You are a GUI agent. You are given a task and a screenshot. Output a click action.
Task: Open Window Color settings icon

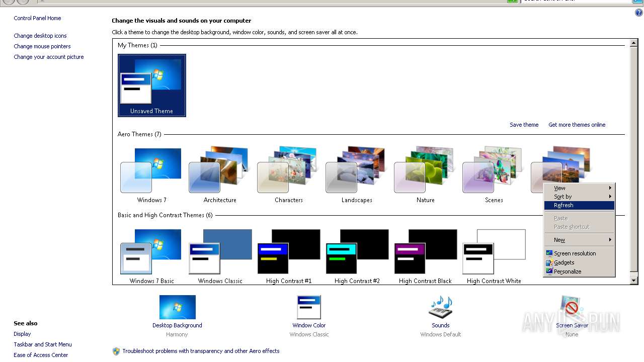click(309, 307)
